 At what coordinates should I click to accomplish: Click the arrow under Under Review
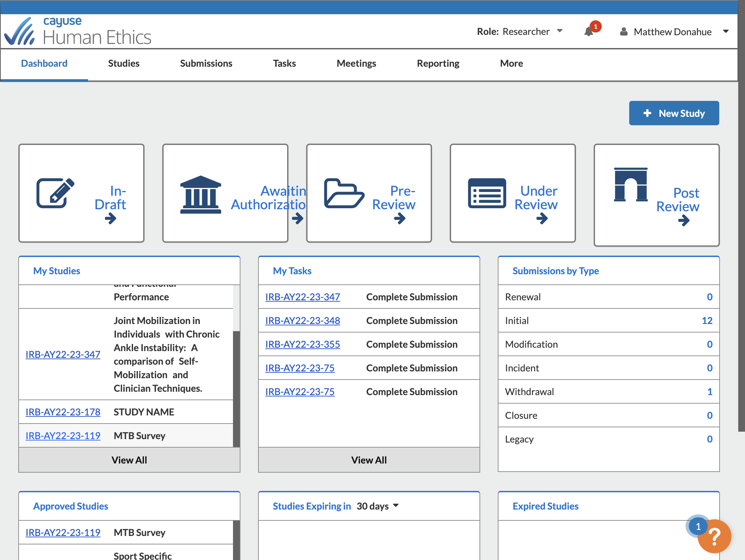542,219
